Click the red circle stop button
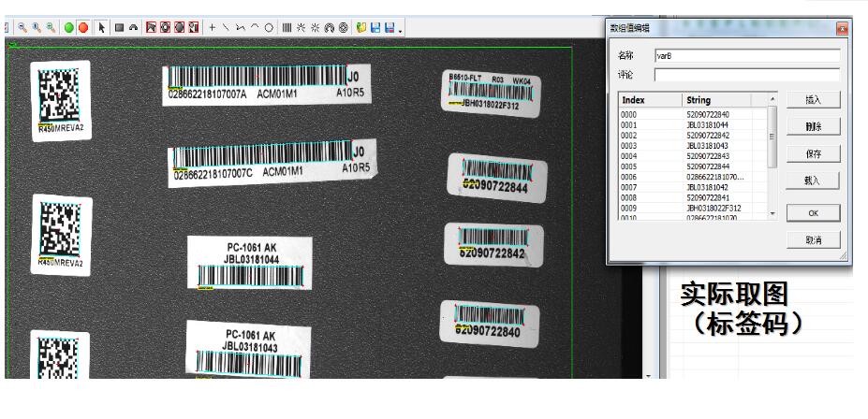Image resolution: width=868 pixels, height=419 pixels. [x=83, y=28]
